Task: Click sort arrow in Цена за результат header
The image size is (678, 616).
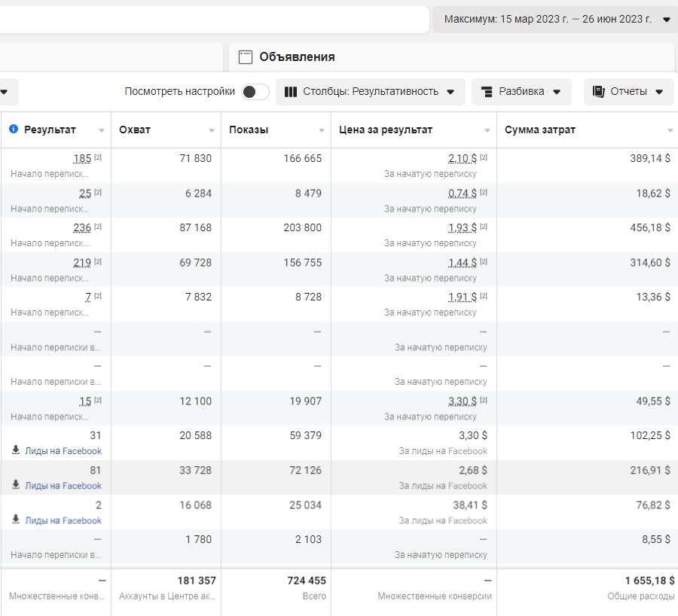Action: coord(487,130)
